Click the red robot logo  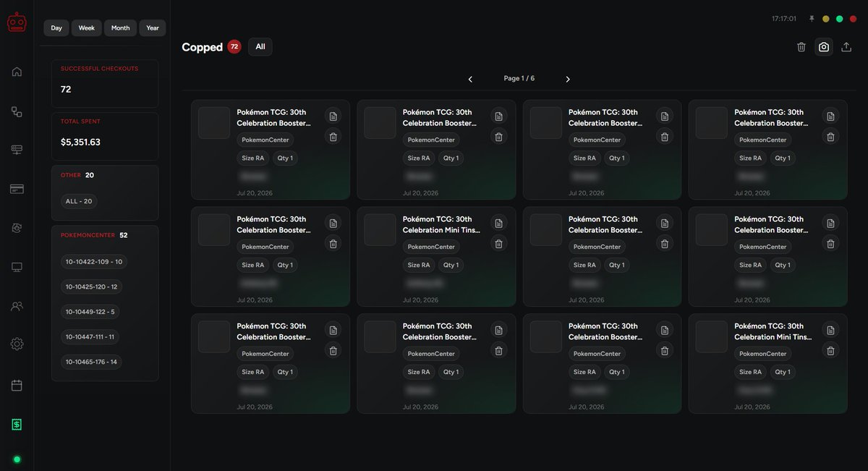[17, 23]
